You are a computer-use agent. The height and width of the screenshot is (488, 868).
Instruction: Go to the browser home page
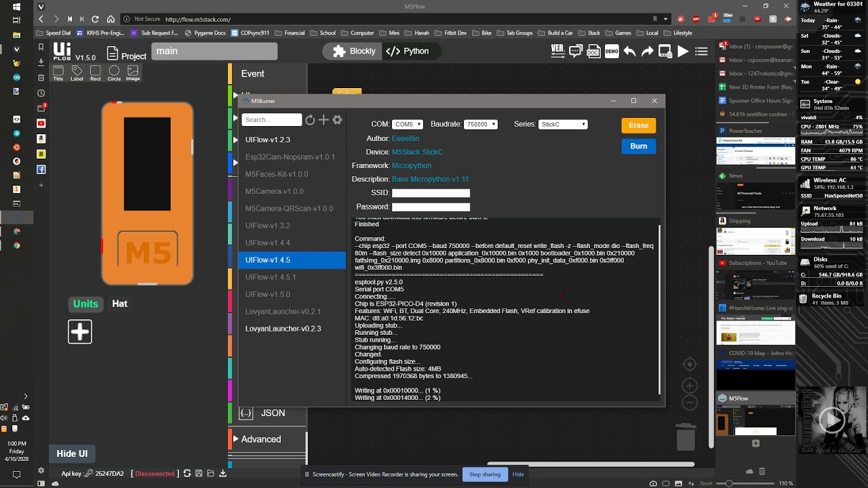(x=111, y=19)
